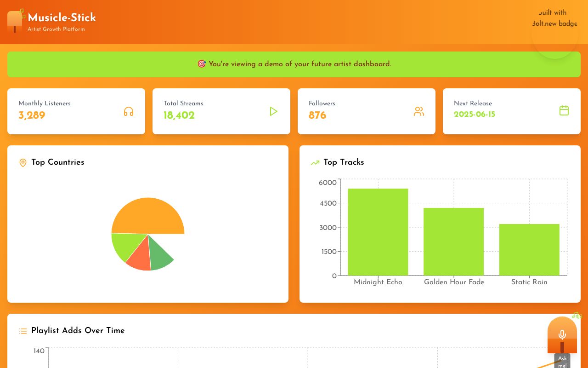Click the 6000 y-axis value
Screen dimensions: 588x368
coord(328,183)
